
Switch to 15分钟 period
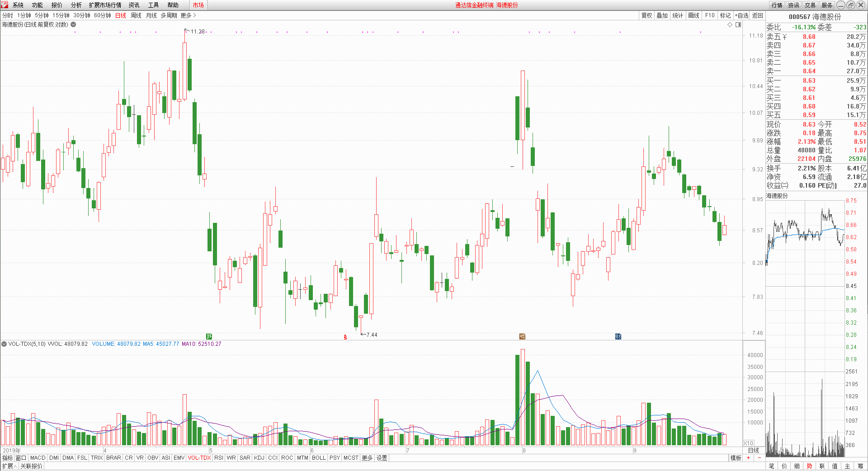tap(61, 15)
